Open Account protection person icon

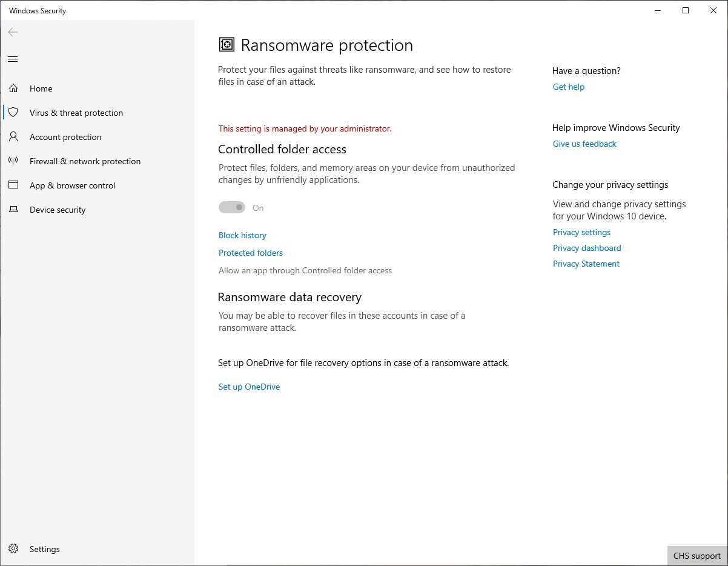13,137
